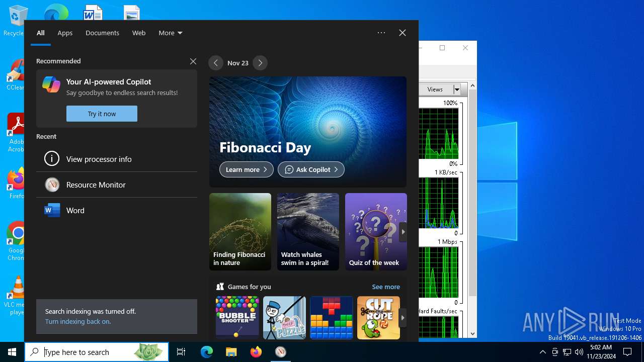This screenshot has height=362, width=644.
Task: Select the image file desktop icon
Action: [x=132, y=13]
